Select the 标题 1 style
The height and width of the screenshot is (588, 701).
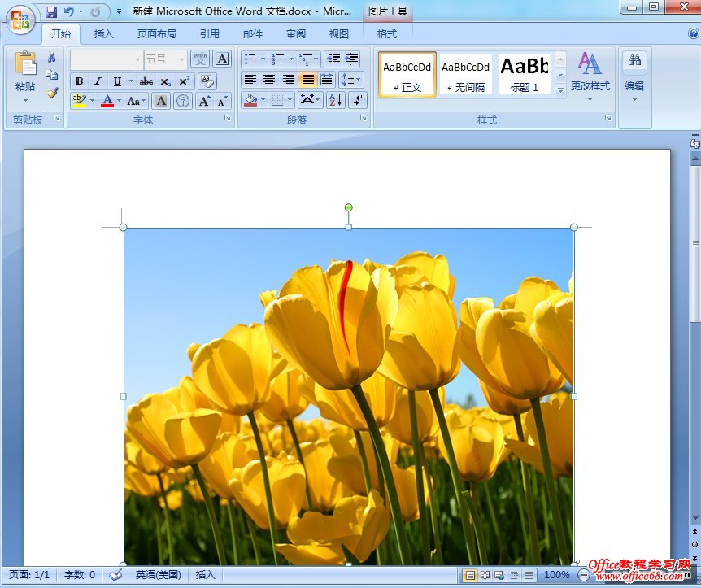point(525,74)
